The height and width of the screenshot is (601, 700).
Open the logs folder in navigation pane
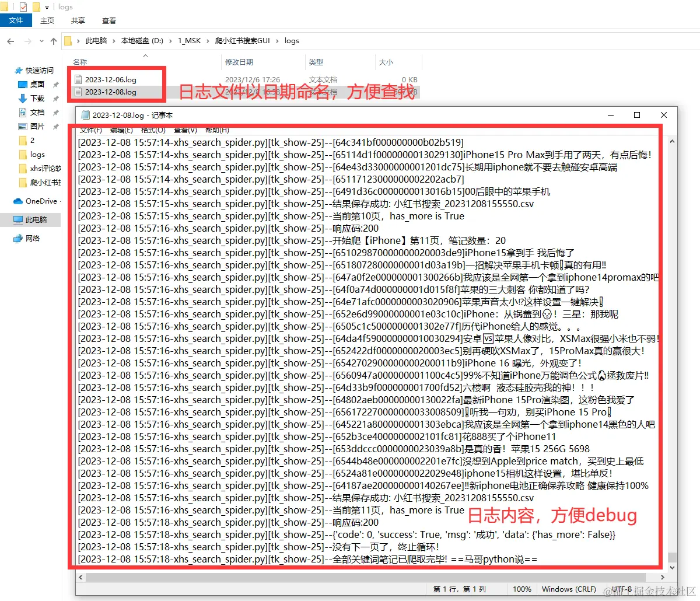(x=37, y=154)
